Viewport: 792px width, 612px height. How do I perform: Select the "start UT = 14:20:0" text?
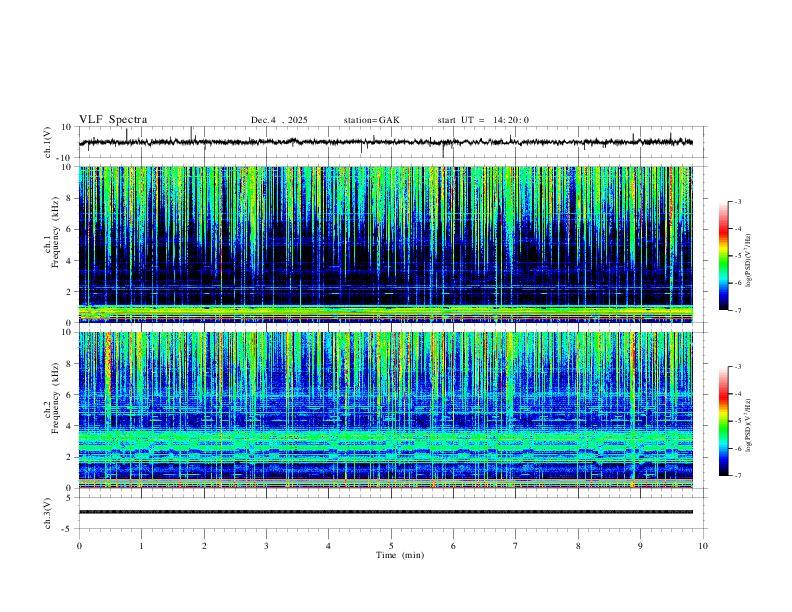(483, 120)
